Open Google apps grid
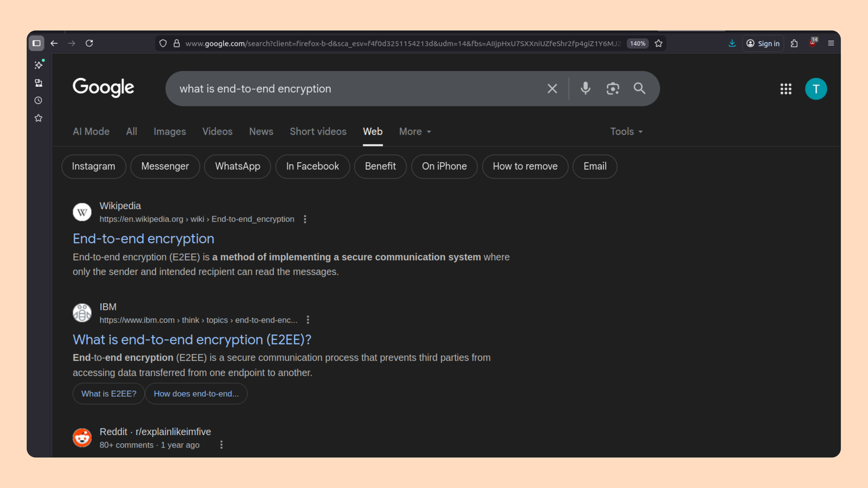This screenshot has width=868, height=488. 786,89
